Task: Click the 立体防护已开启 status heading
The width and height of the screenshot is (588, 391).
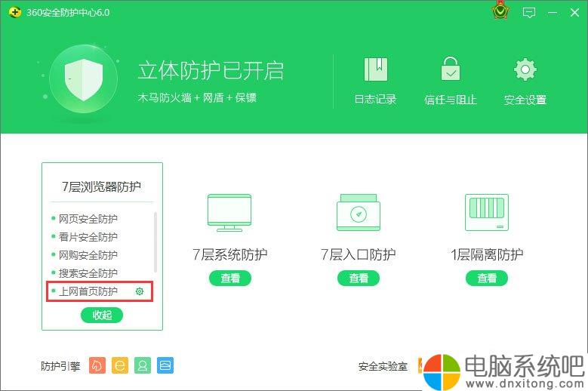Action: point(211,70)
